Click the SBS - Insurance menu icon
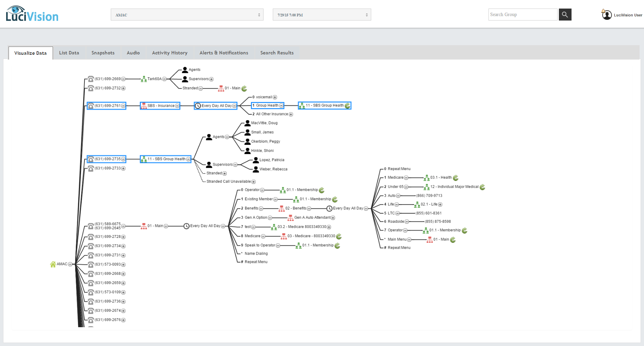Screen dimensions: 644x346 pyautogui.click(x=144, y=106)
